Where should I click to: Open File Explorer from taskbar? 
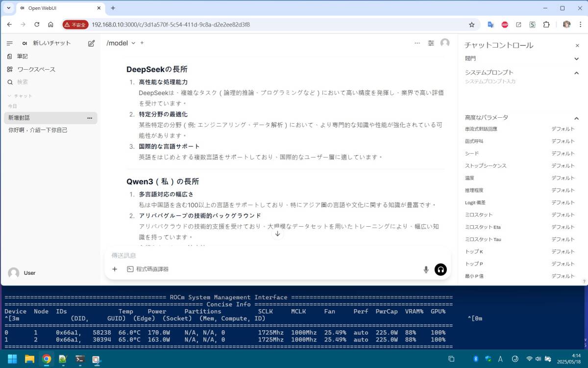point(29,359)
